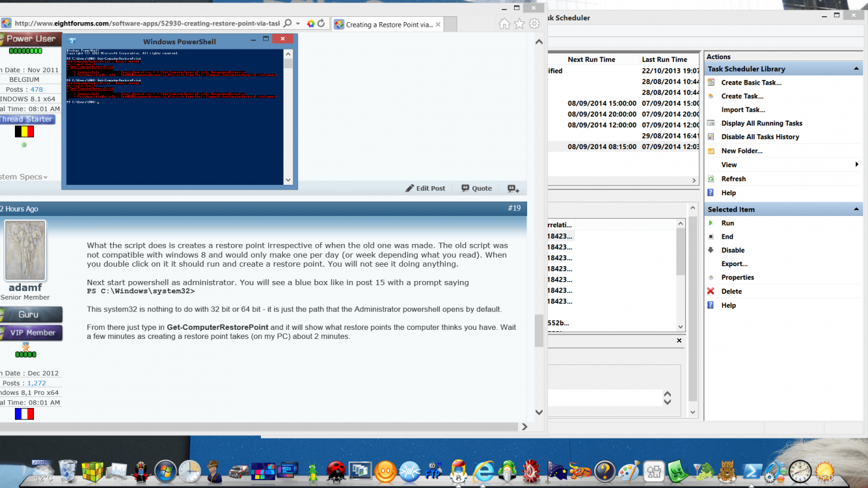
Task: Click Create Basic Task in Actions pane
Action: pos(751,83)
